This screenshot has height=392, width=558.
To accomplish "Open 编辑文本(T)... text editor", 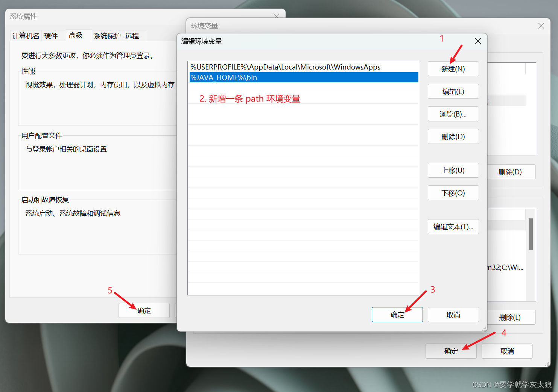I will point(453,227).
